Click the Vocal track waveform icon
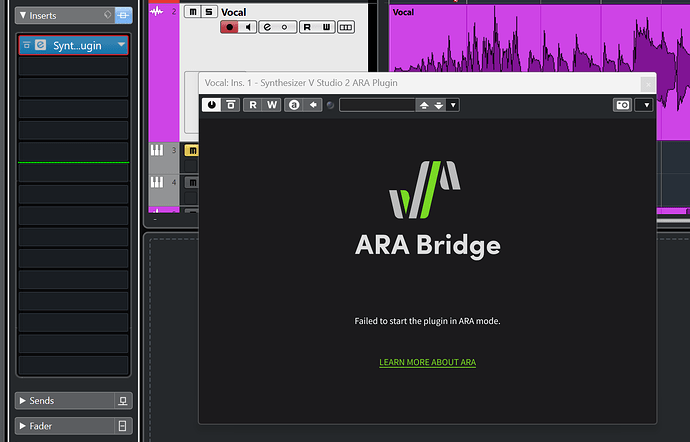 (x=157, y=11)
